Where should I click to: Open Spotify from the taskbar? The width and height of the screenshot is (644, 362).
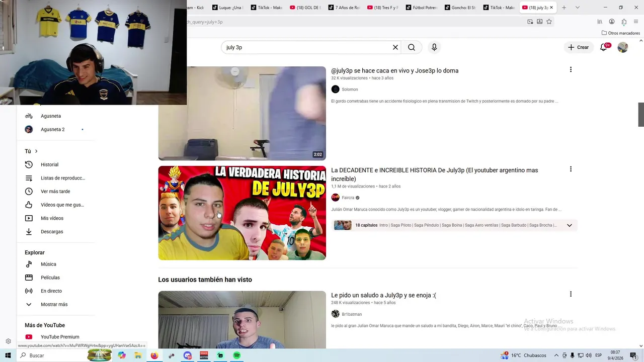236,355
